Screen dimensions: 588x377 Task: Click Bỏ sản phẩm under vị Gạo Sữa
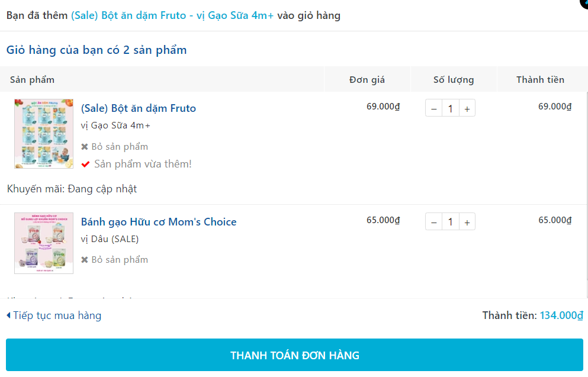[120, 147]
